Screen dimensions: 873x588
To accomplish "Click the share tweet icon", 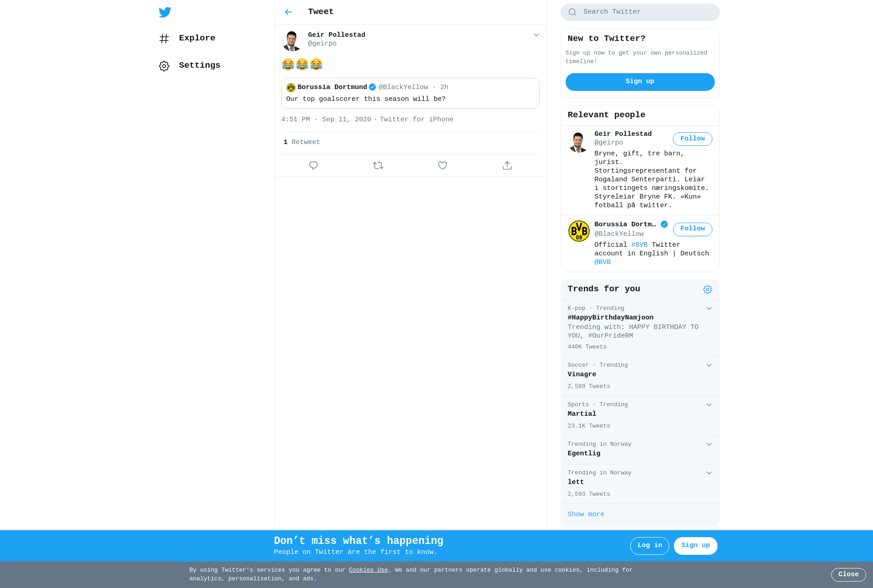I will coord(507,165).
